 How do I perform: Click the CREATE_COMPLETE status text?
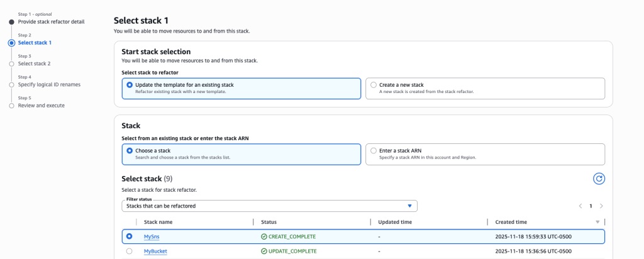[292, 236]
